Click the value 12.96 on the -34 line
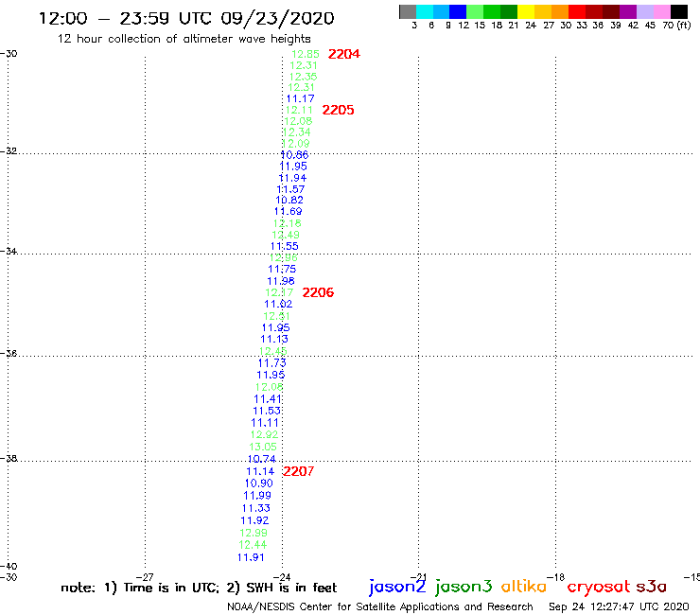 point(283,257)
